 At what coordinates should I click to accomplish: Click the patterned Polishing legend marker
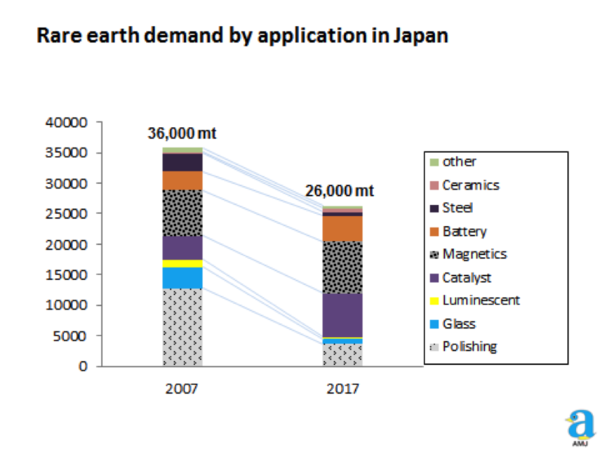tap(433, 346)
